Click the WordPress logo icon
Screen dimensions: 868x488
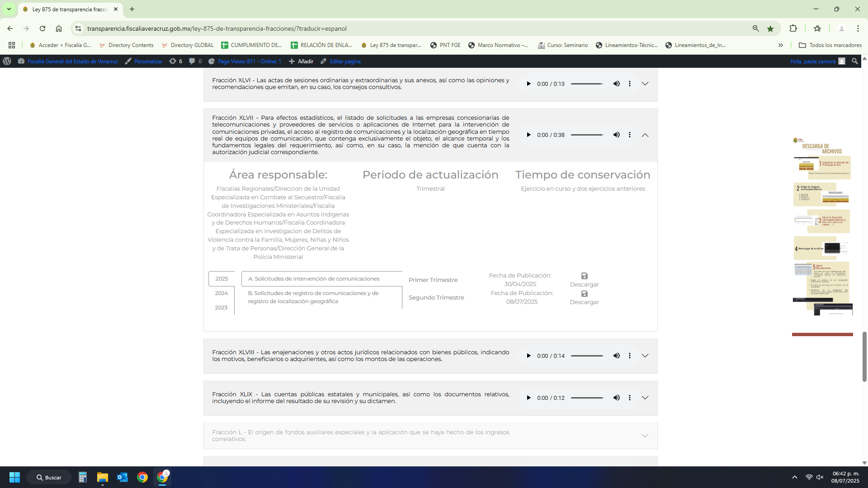click(7, 61)
